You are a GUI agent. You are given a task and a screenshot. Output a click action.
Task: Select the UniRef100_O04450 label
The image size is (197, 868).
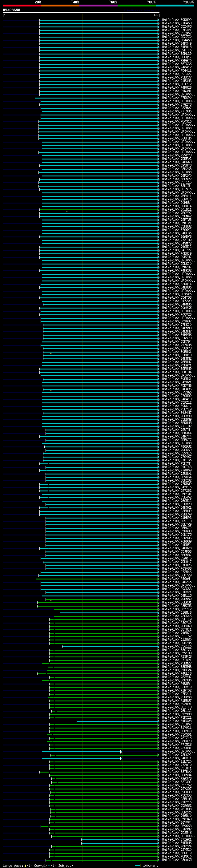click(177, 40)
